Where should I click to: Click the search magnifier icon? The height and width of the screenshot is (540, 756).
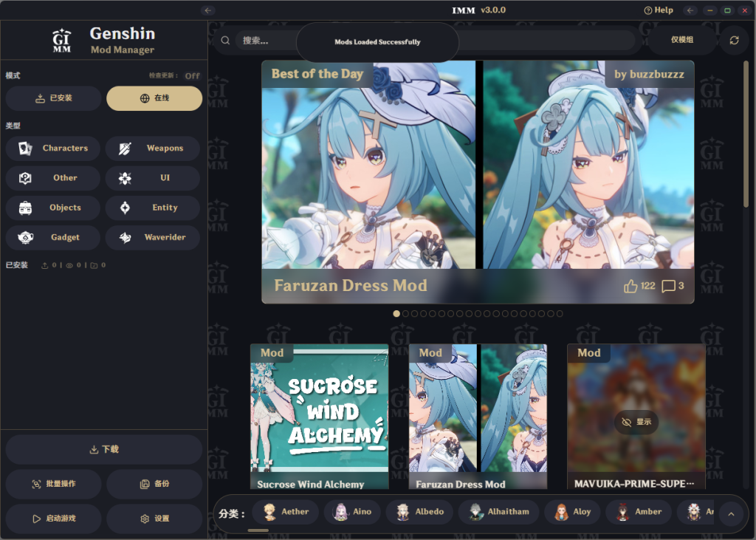[x=224, y=41]
